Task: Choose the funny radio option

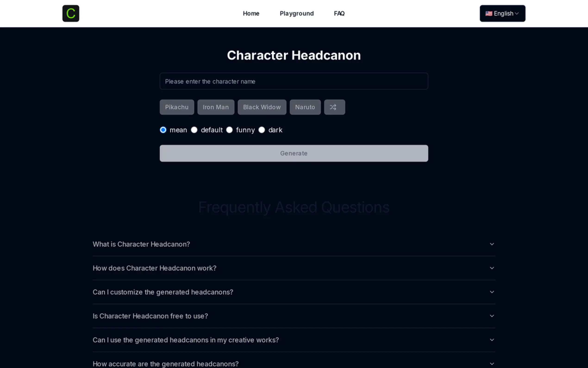Action: (229, 130)
